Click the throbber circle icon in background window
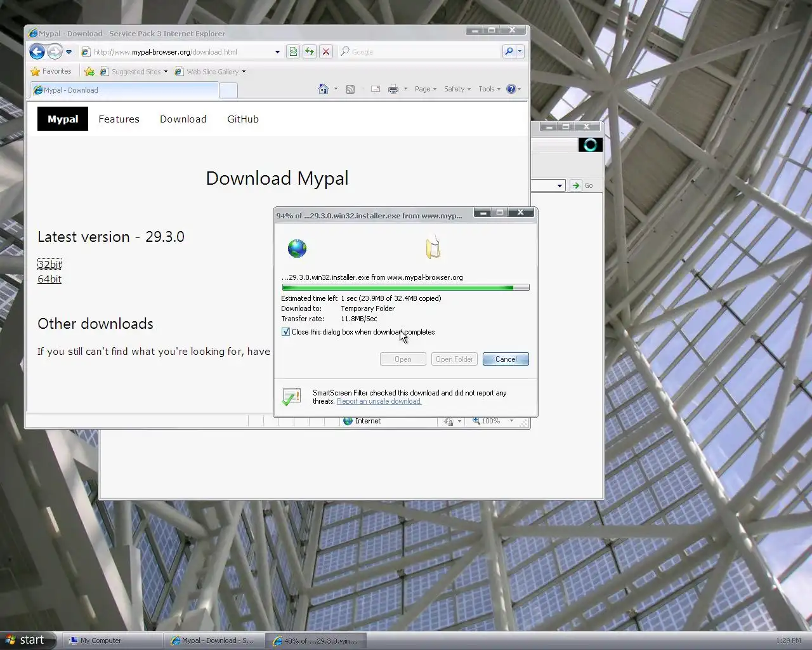 tap(590, 145)
